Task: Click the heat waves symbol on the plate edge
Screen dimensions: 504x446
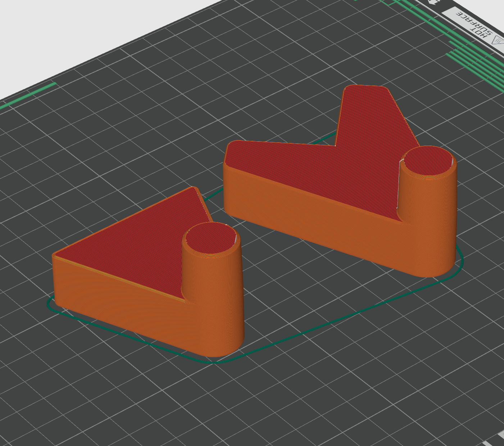Action: [x=498, y=40]
